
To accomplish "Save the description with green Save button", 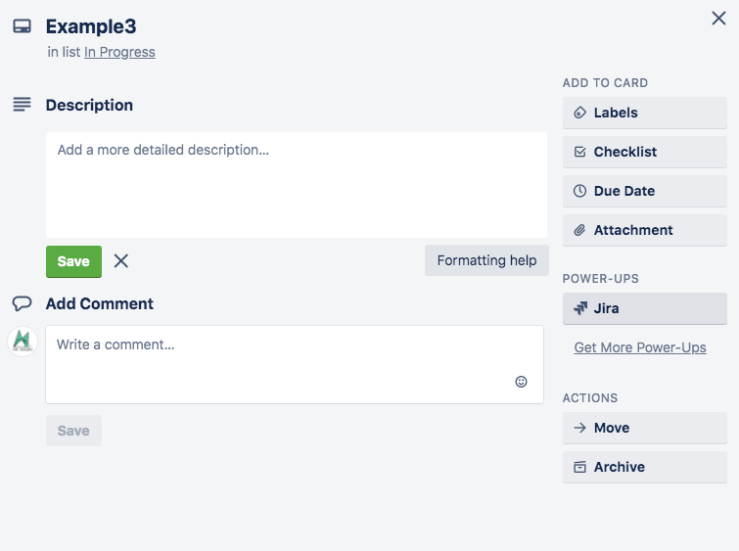I will click(x=73, y=261).
